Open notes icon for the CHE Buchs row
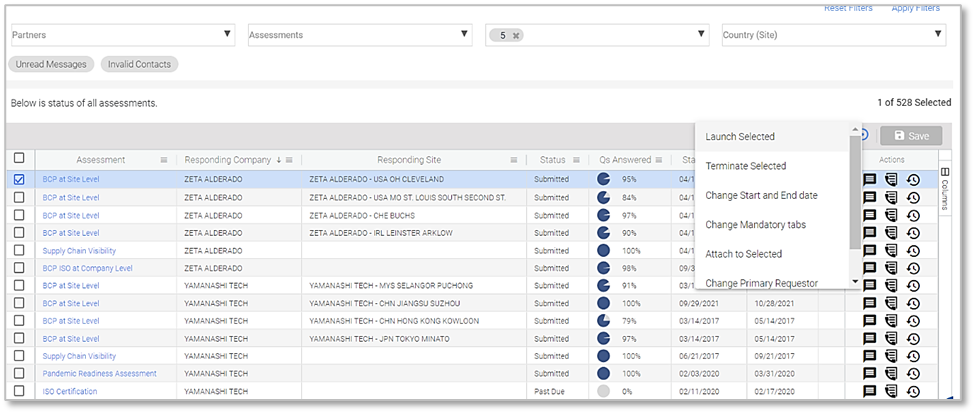This screenshot has width=975, height=414. pyautogui.click(x=892, y=216)
